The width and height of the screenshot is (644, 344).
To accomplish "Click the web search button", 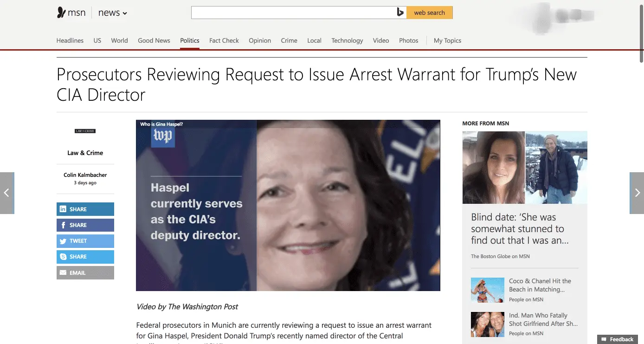I will tap(430, 13).
